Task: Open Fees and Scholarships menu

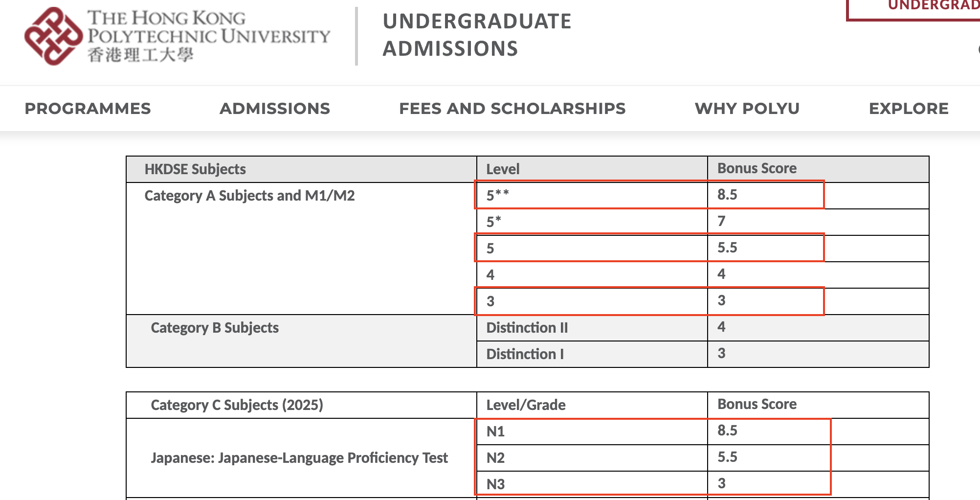Action: click(x=512, y=109)
